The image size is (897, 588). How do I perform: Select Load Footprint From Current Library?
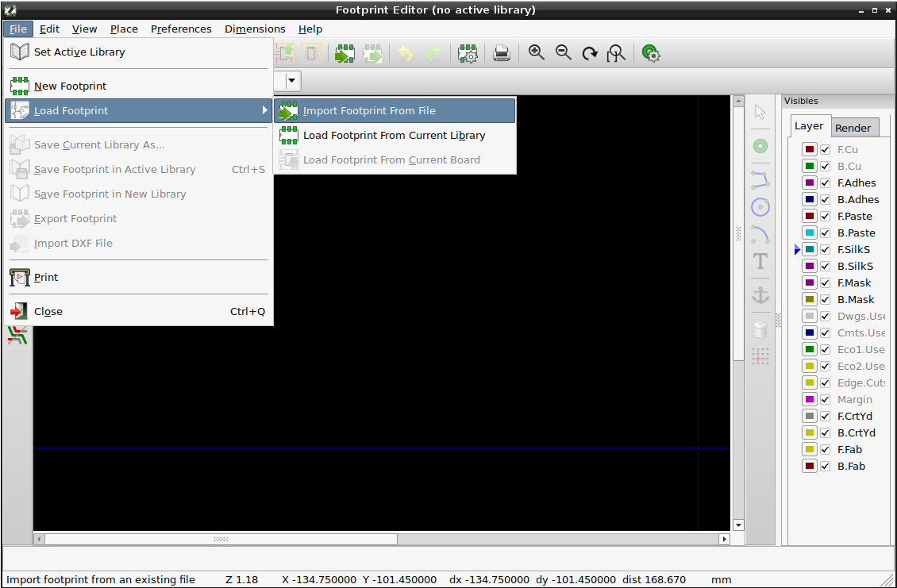click(x=395, y=136)
